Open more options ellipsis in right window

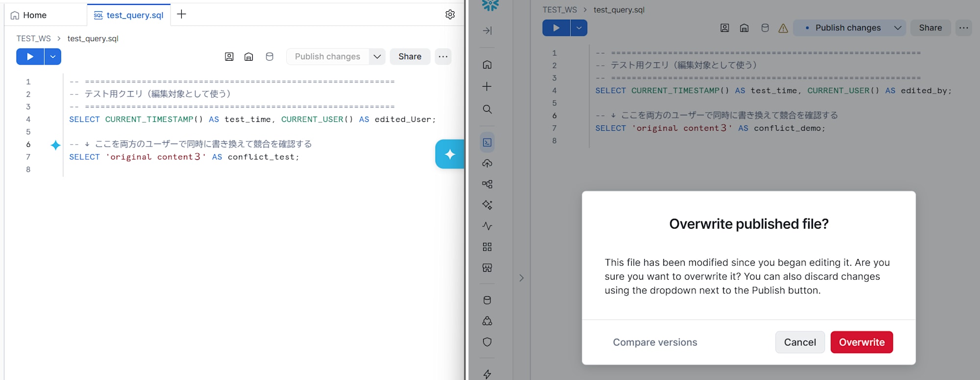pyautogui.click(x=964, y=28)
